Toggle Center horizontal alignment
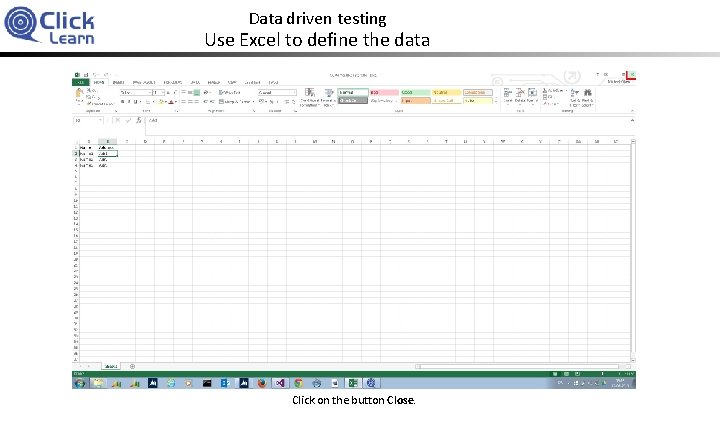This screenshot has width=720, height=437. coord(190,101)
